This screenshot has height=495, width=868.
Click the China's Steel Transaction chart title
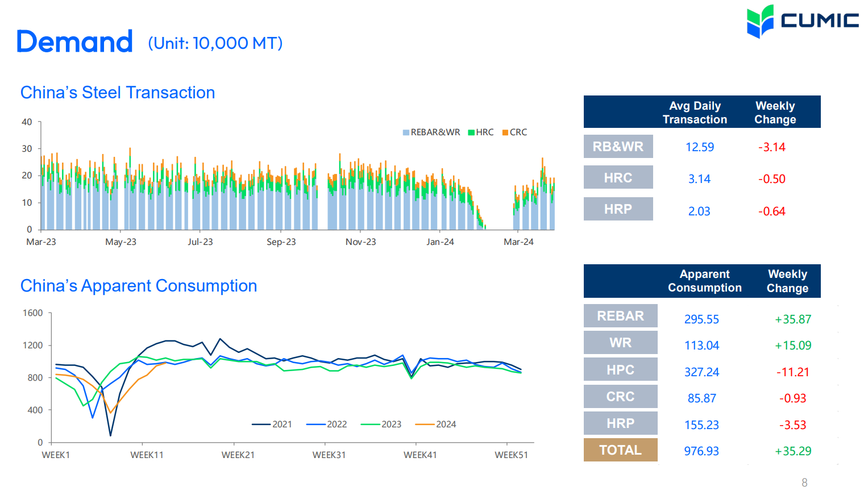point(118,93)
